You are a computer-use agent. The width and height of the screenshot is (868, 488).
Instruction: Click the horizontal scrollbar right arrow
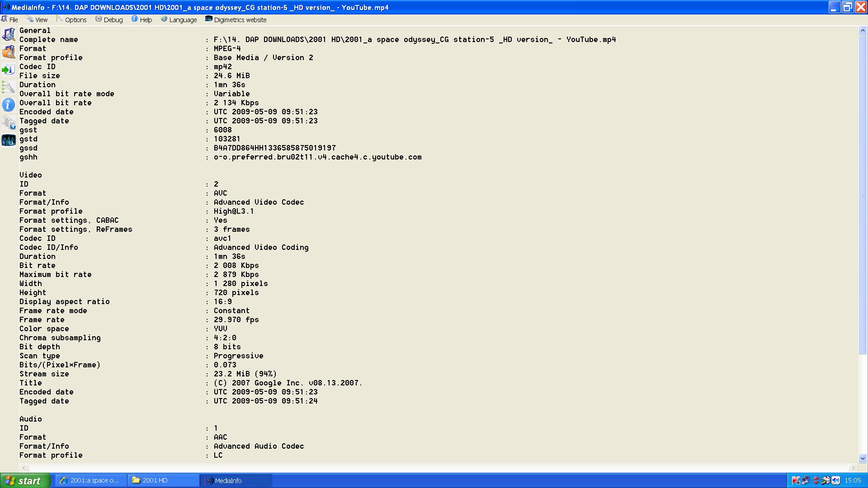[x=853, y=468]
